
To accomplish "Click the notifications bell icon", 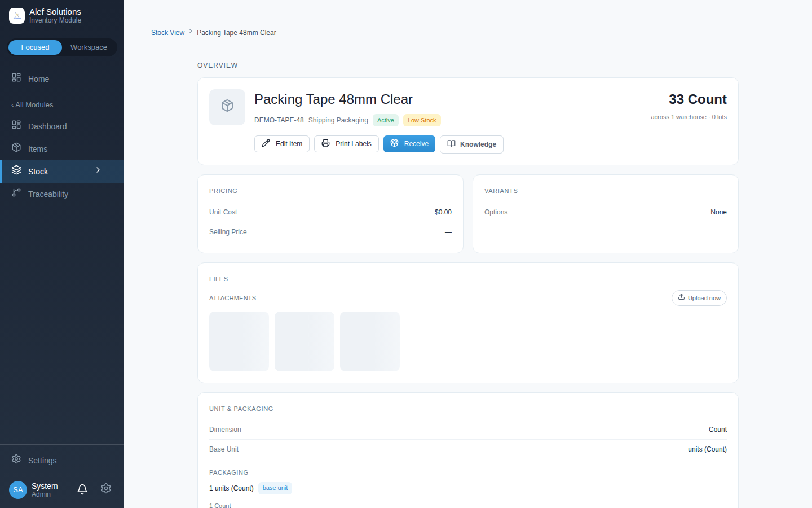I will click(82, 489).
